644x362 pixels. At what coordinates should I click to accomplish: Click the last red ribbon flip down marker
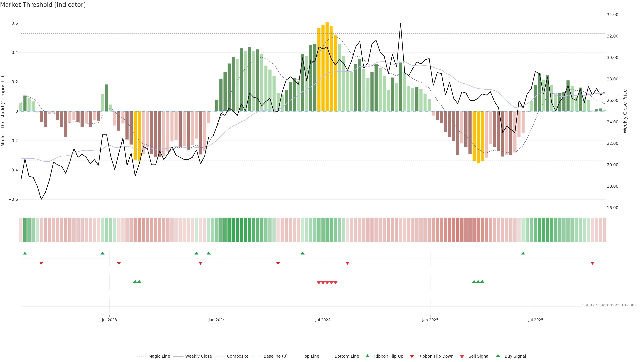592,263
